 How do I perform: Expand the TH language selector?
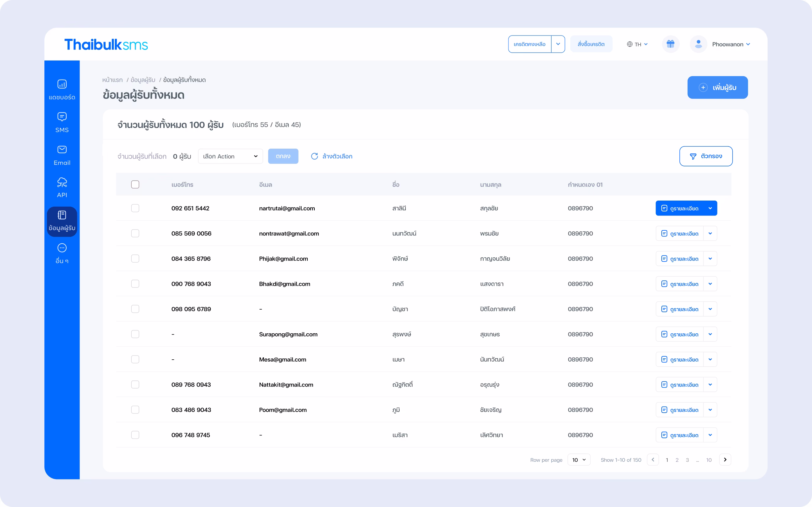pyautogui.click(x=637, y=44)
